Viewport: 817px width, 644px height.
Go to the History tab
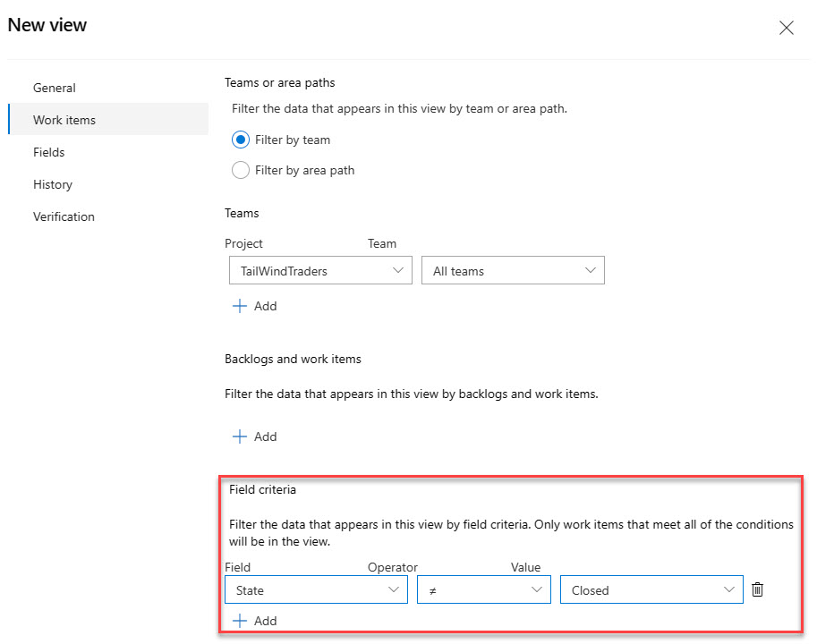coord(53,184)
